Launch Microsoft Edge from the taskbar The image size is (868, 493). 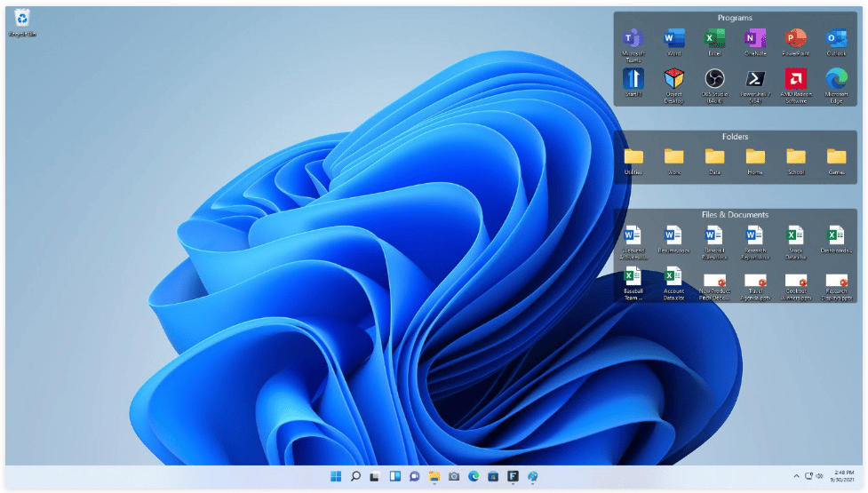[474, 476]
